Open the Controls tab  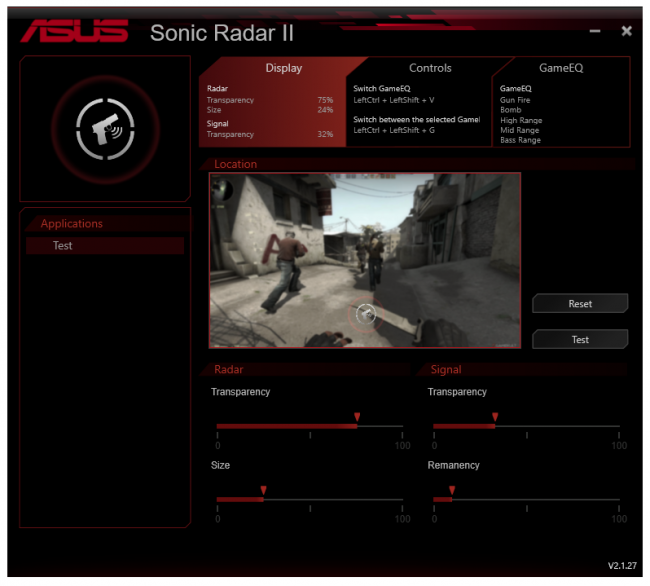[x=430, y=68]
